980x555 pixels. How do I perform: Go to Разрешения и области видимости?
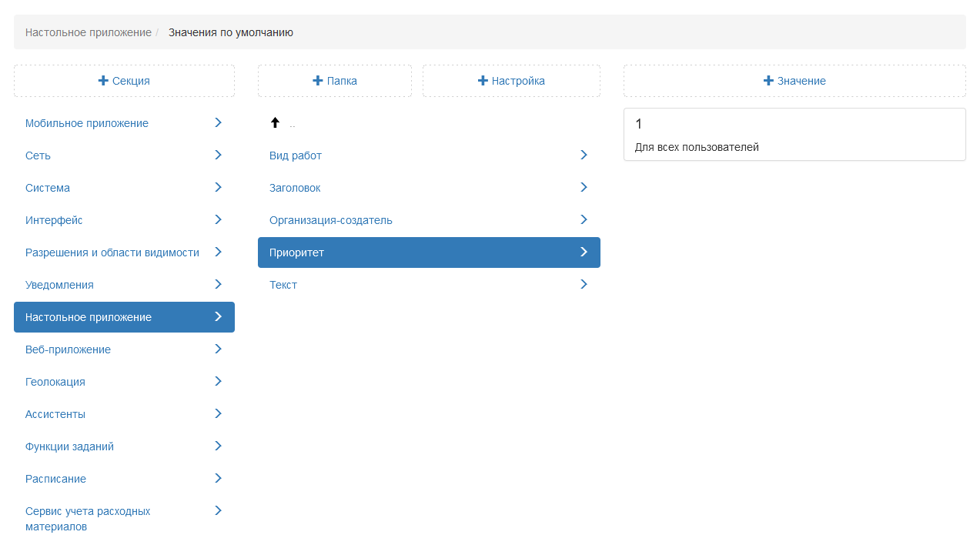pyautogui.click(x=112, y=252)
